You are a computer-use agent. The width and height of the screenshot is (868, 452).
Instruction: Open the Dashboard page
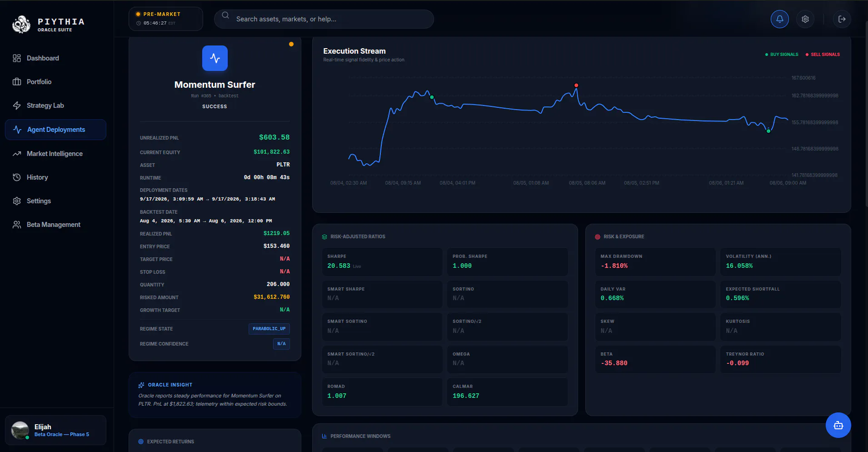[55, 58]
